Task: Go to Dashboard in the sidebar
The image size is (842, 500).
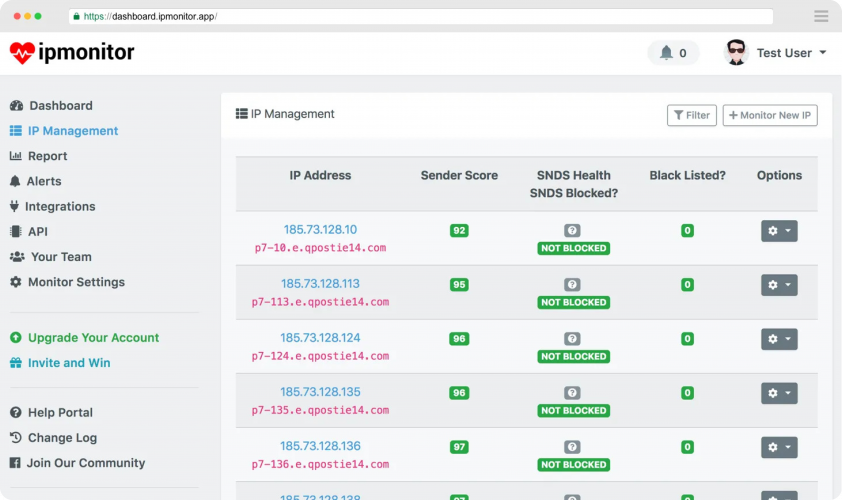Action: (61, 105)
